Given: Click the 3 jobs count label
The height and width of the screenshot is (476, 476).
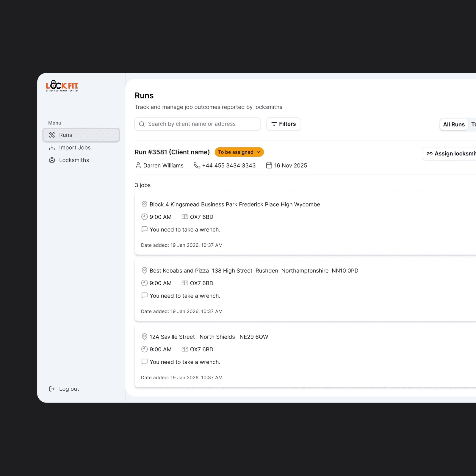Looking at the screenshot, I should (x=143, y=185).
